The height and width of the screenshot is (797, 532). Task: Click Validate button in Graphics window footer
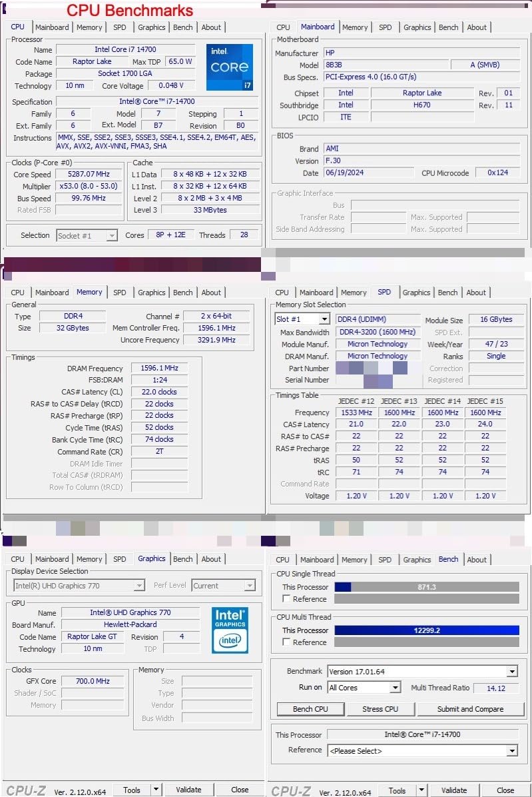point(188,790)
